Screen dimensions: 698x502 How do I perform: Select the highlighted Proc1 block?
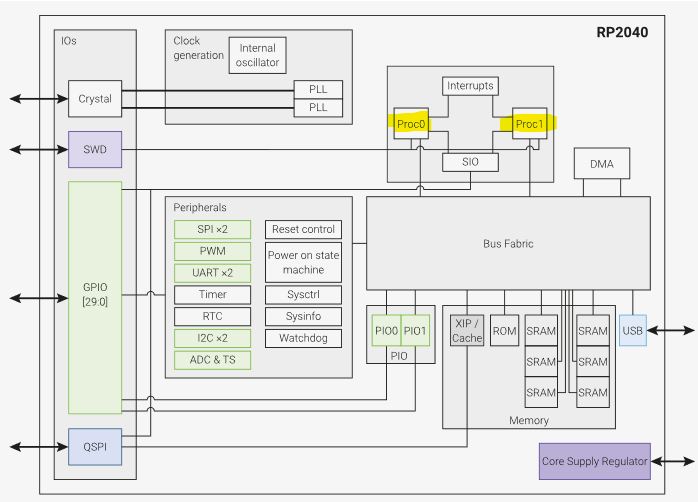pos(529,123)
